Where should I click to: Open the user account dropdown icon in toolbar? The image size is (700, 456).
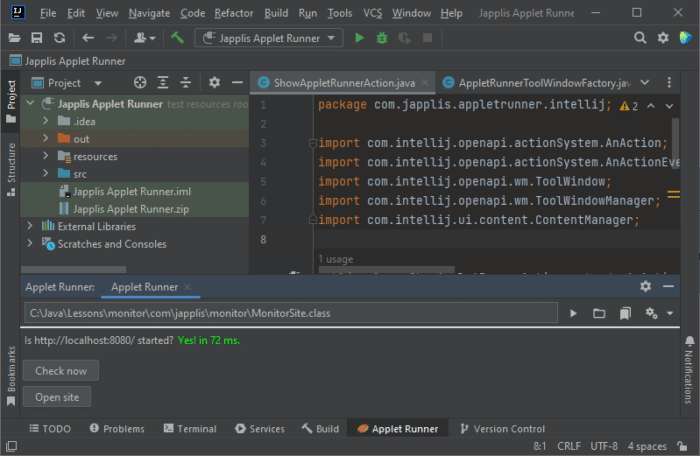coord(145,38)
